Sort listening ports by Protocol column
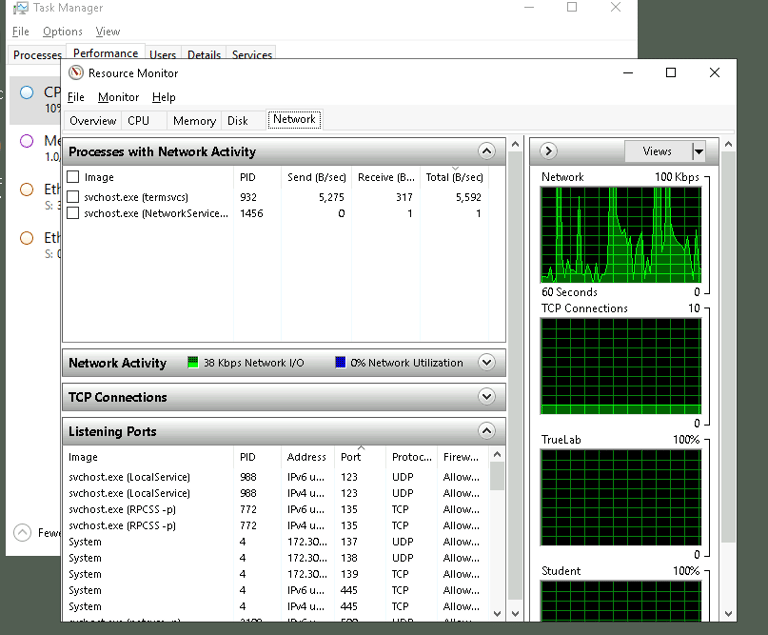Screen dimensions: 768x635 point(411,457)
